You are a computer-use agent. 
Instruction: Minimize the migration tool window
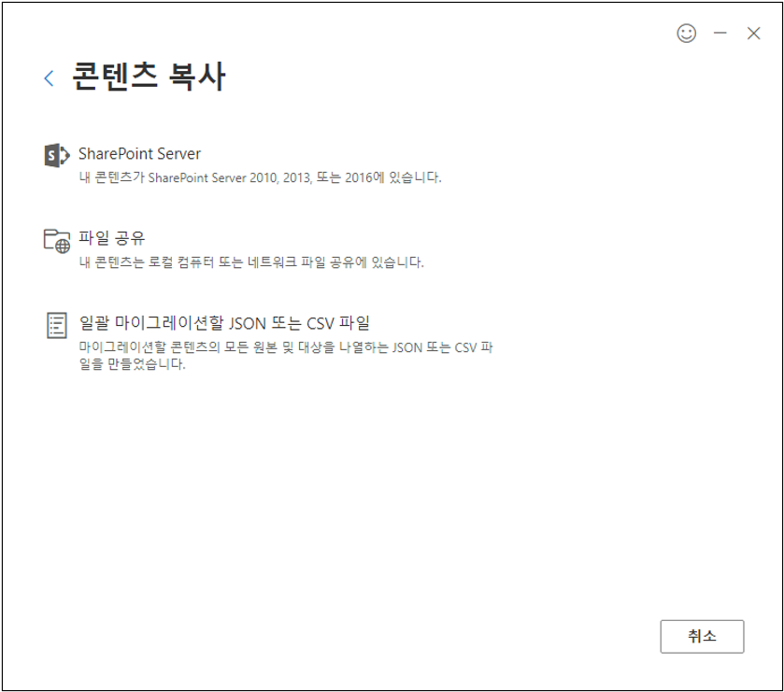tap(720, 33)
